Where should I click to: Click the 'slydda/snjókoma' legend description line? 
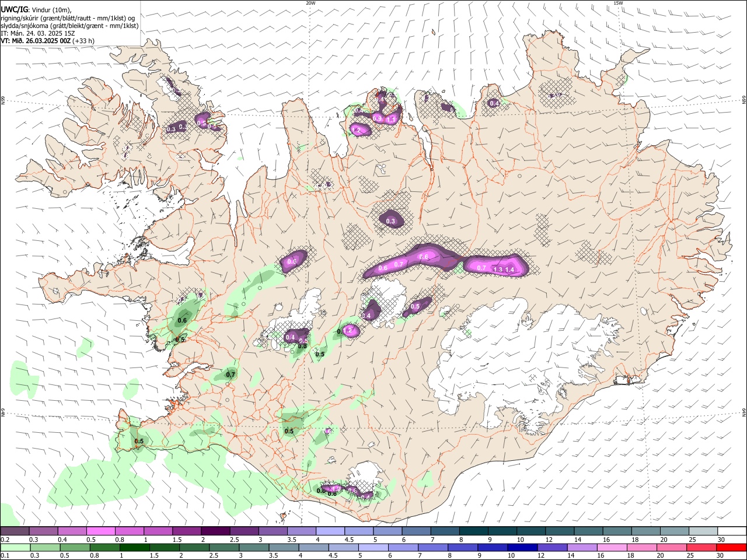tap(69, 26)
